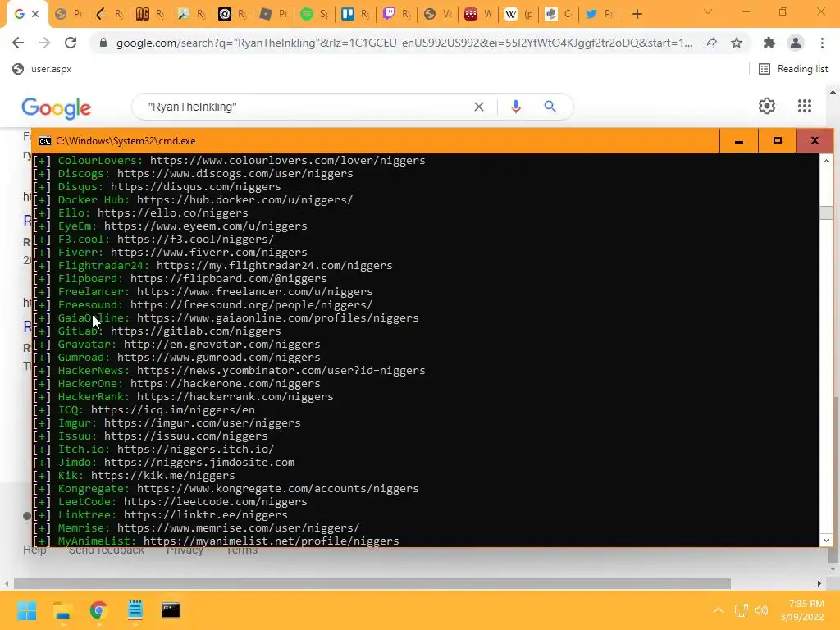Switch to the Roblox tab
This screenshot has height=630, width=840.
click(274, 15)
